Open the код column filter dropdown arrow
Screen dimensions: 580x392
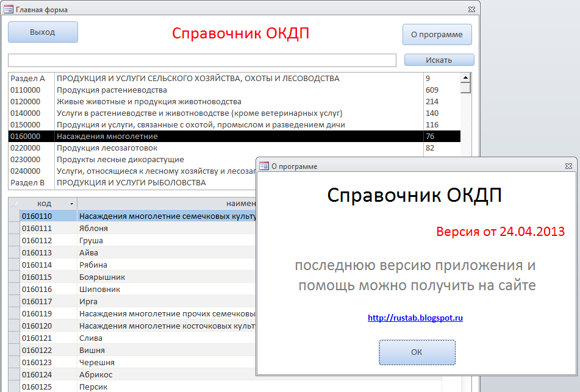click(71, 204)
